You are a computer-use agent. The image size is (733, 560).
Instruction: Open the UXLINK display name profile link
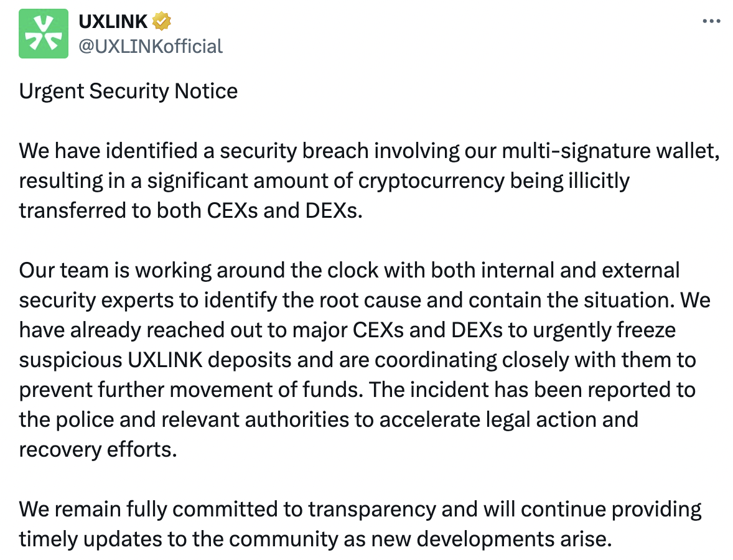click(x=113, y=22)
